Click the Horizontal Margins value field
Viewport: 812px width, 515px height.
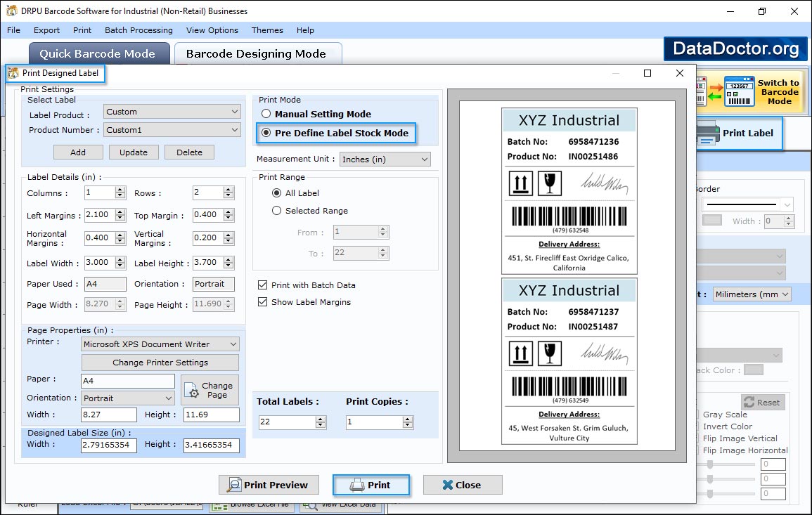click(x=100, y=238)
